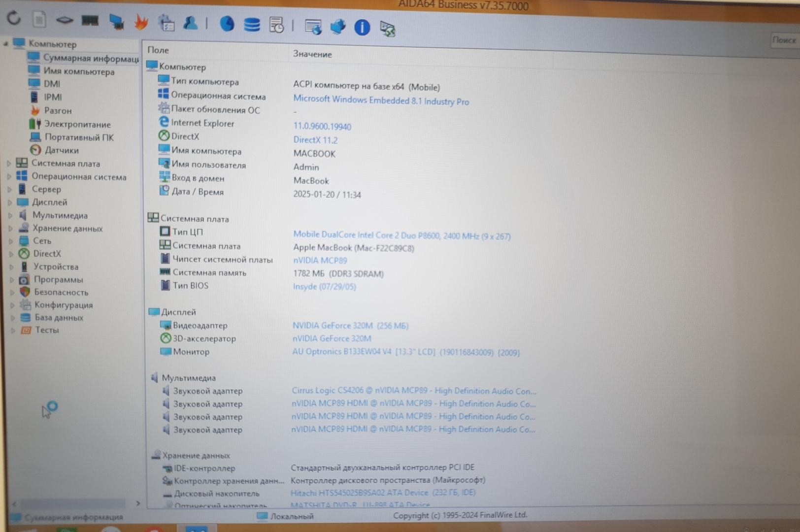Open the nVIDIA GeForce 320M 3D-акселератор link
The width and height of the screenshot is (800, 532).
[332, 338]
